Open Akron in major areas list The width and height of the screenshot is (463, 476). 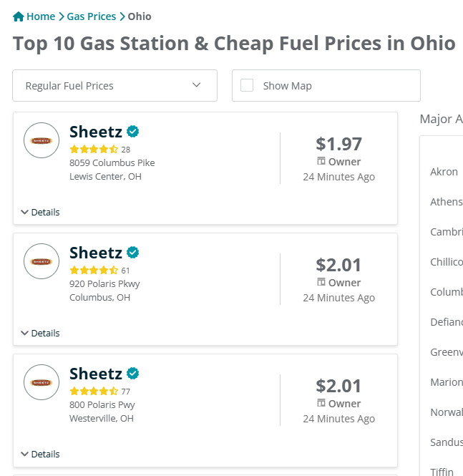444,172
